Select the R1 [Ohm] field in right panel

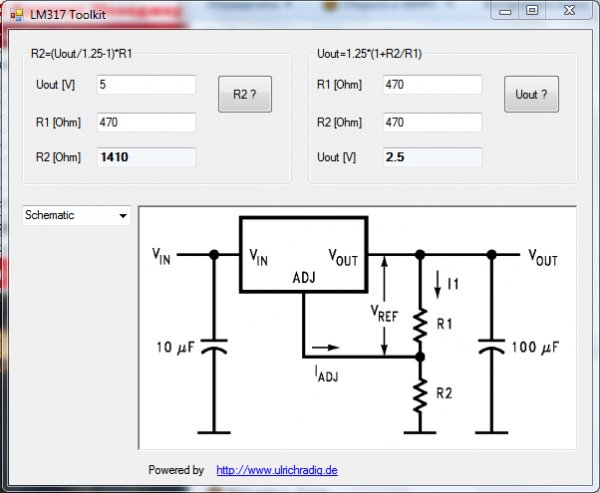(x=432, y=85)
